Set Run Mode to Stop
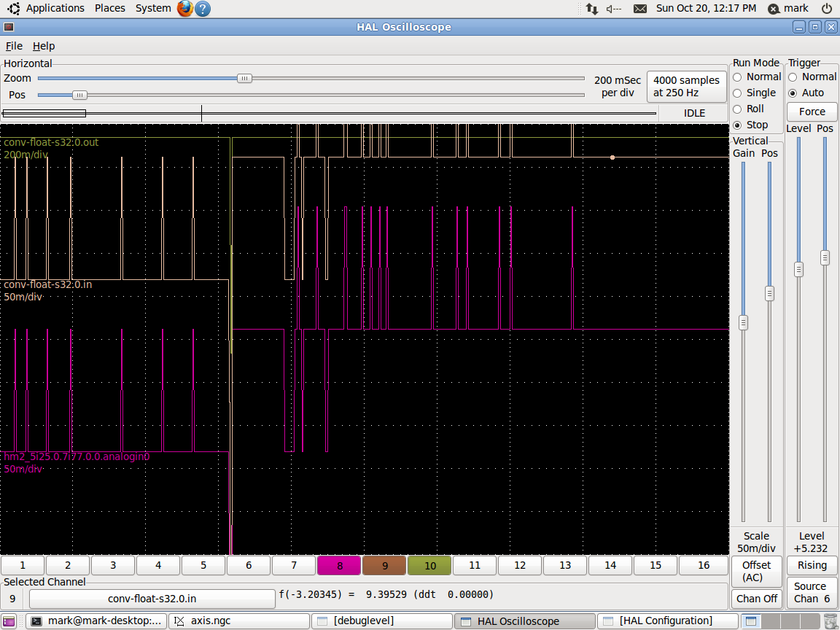The height and width of the screenshot is (630, 840). [x=750, y=125]
